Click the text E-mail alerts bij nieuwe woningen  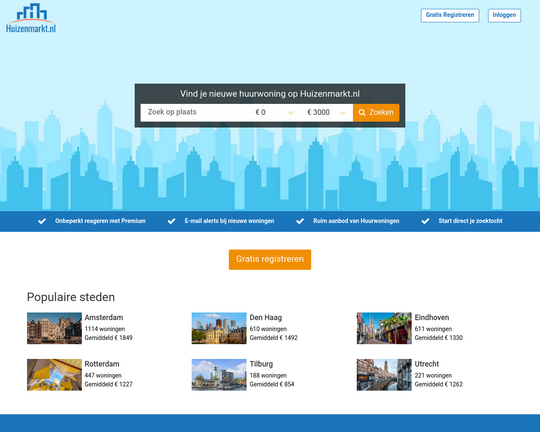[x=229, y=221]
